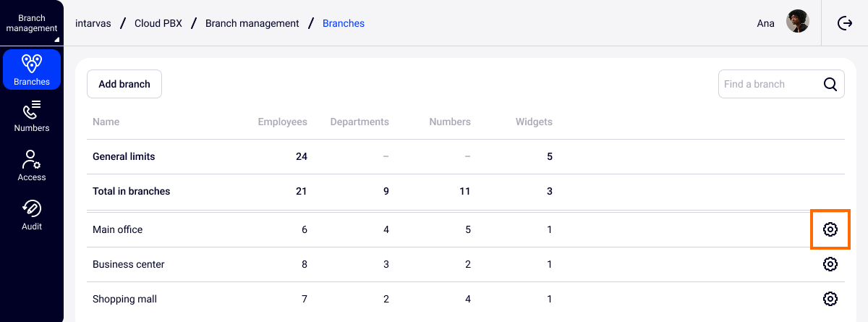Open Branch management breadcrumb link
Image resolution: width=868 pixels, height=322 pixels.
point(252,23)
